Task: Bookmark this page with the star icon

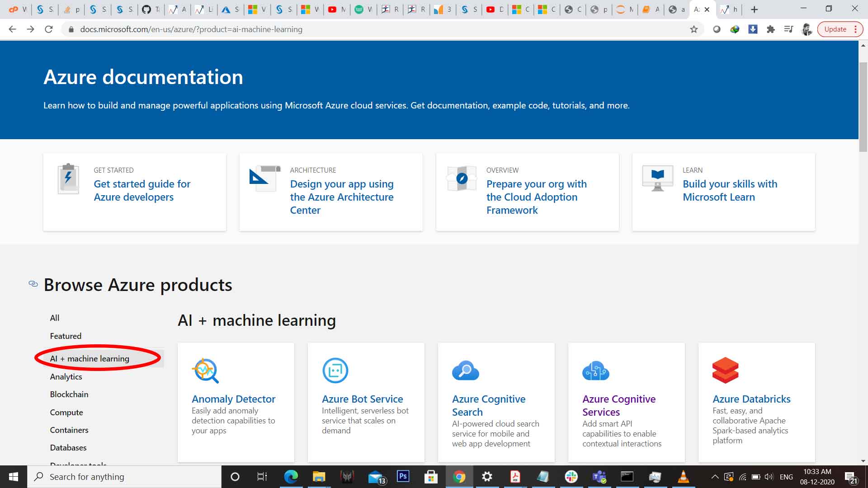Action: click(694, 29)
